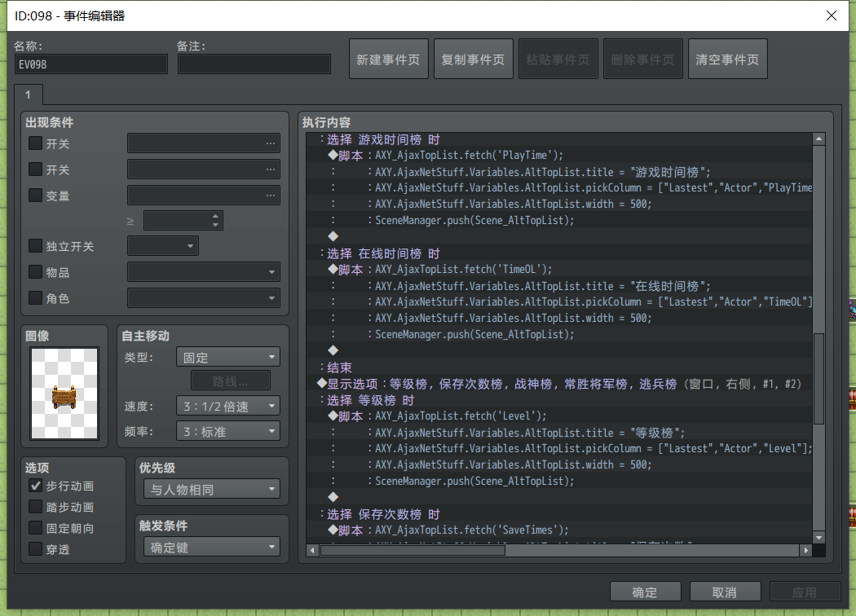Select script line fetch('TimeOL')

coord(559,270)
